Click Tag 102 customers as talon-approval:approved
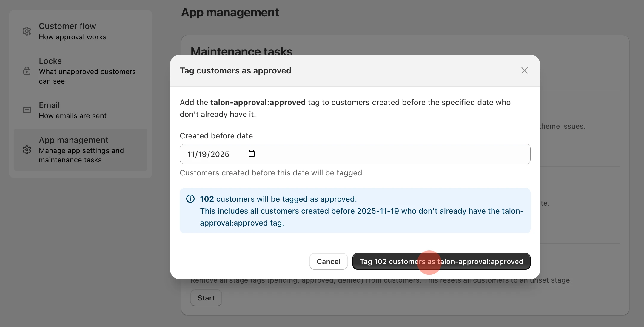The width and height of the screenshot is (644, 327). click(x=442, y=261)
